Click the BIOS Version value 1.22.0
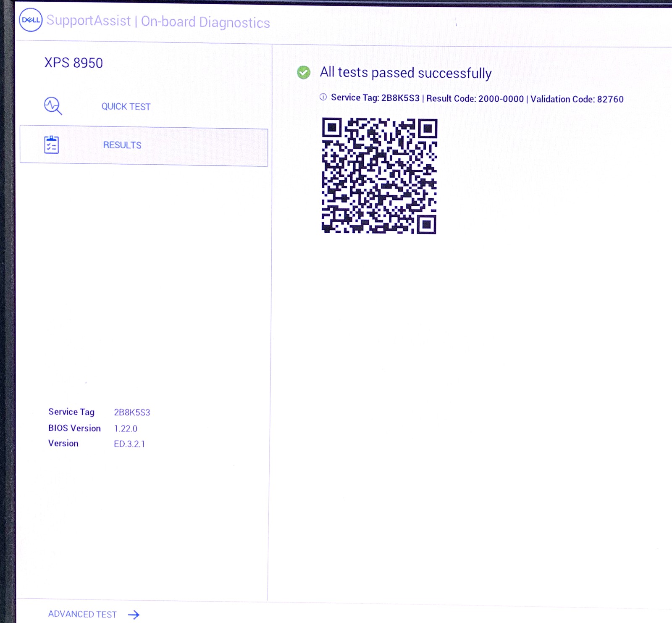 pyautogui.click(x=126, y=428)
